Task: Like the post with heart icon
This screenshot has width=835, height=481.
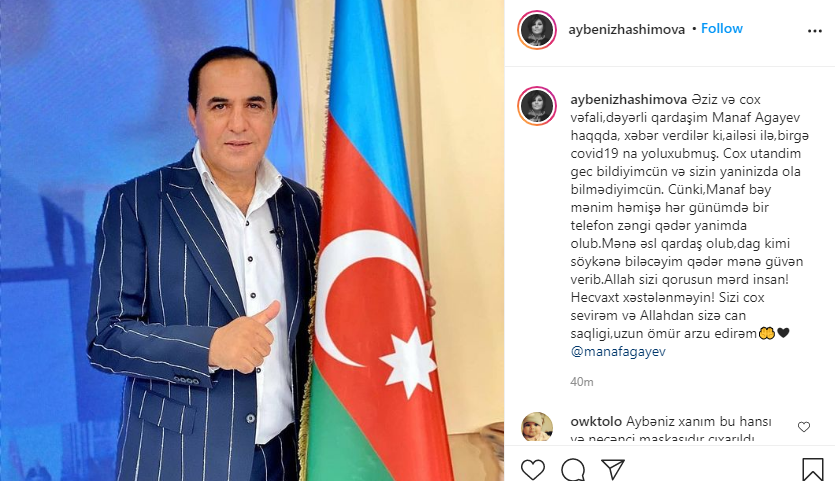Action: pos(533,469)
